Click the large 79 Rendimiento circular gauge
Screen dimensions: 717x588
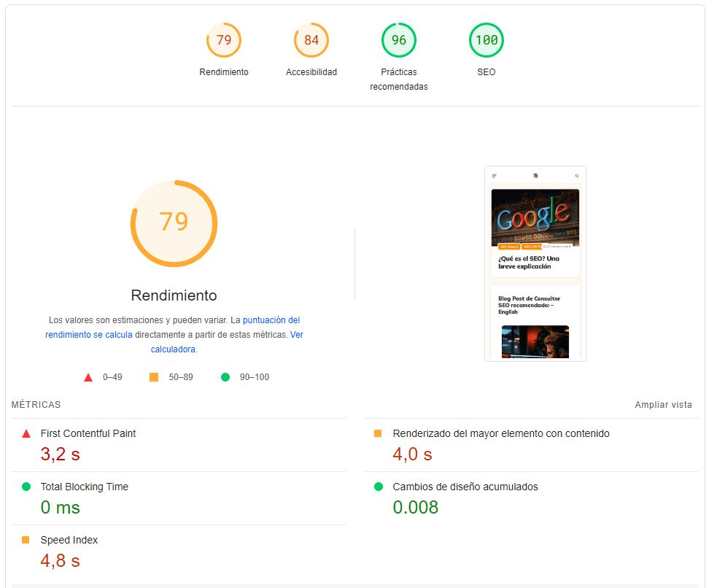click(174, 223)
